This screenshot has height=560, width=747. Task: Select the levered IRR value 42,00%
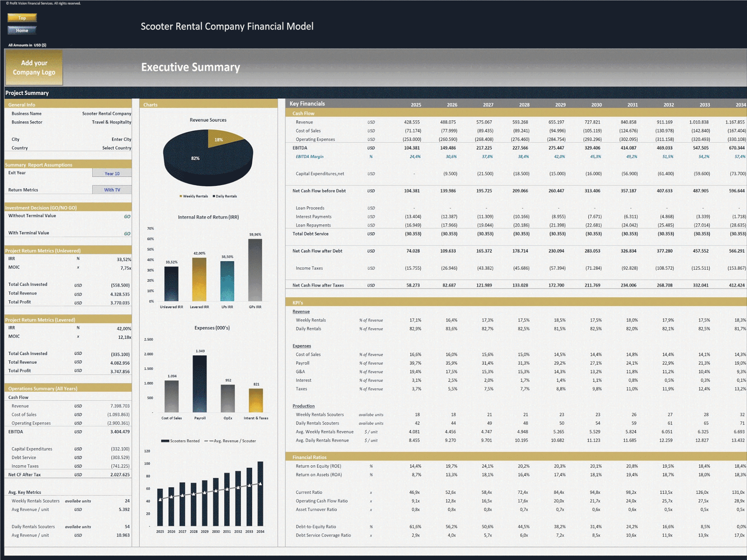pyautogui.click(x=124, y=329)
